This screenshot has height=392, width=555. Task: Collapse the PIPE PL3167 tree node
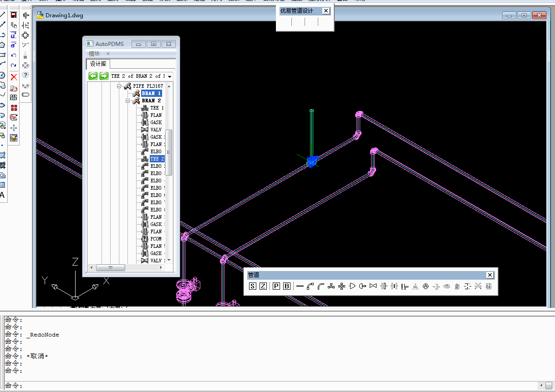pos(119,86)
